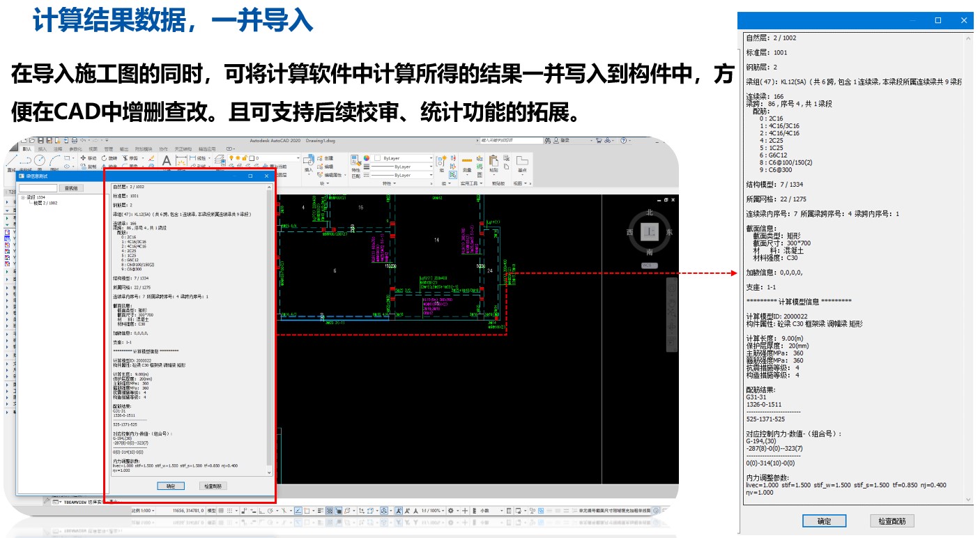The width and height of the screenshot is (980, 538).
Task: Click the Paste clipboard icon
Action: 493,162
